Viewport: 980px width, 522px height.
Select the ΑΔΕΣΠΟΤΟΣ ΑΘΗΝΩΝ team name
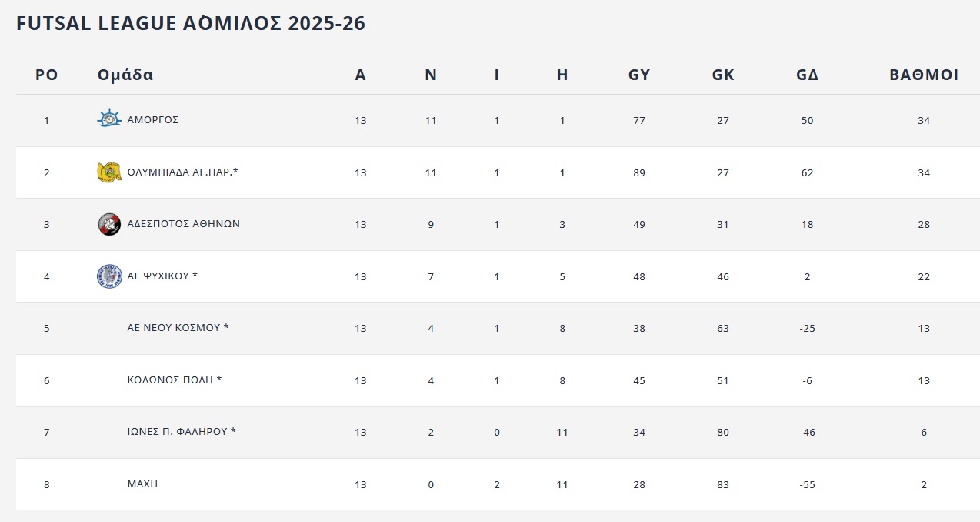tap(183, 224)
